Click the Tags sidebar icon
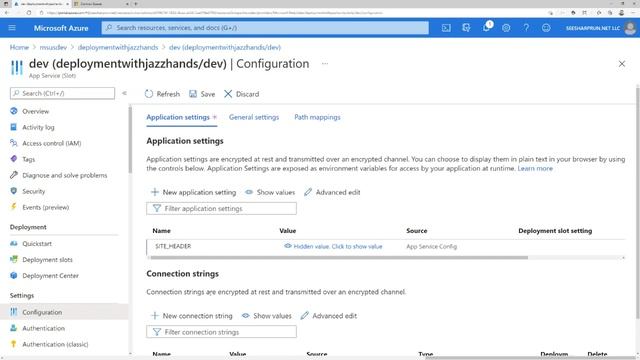 14,159
